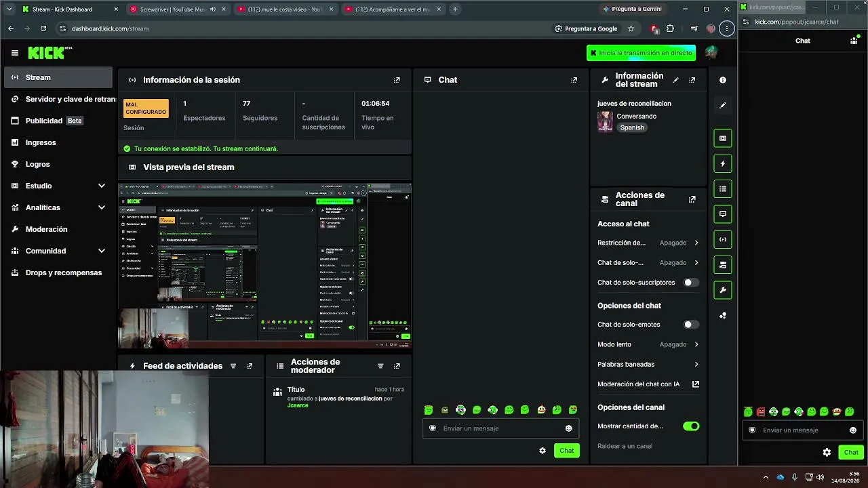The width and height of the screenshot is (868, 488).
Task: Toggle Chat de solo-emotes switch
Action: pyautogui.click(x=691, y=325)
